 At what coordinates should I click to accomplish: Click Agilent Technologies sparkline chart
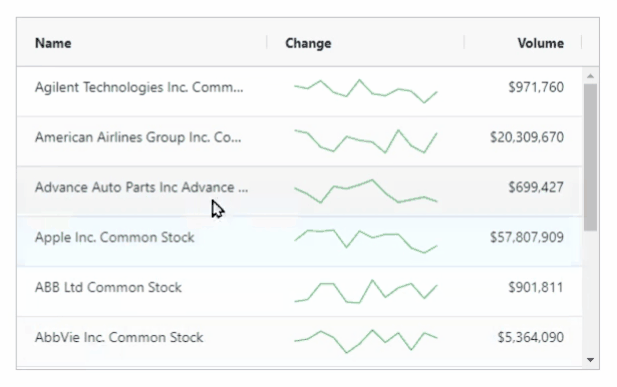[366, 91]
